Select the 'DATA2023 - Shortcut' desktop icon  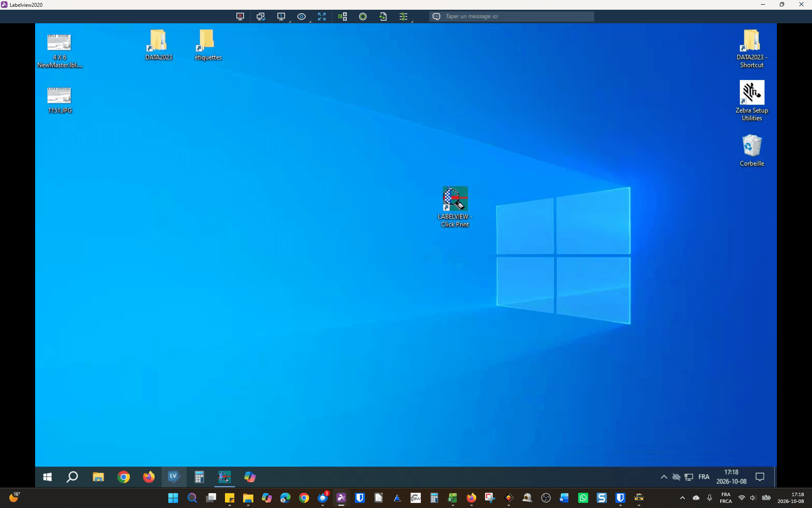pos(752,49)
